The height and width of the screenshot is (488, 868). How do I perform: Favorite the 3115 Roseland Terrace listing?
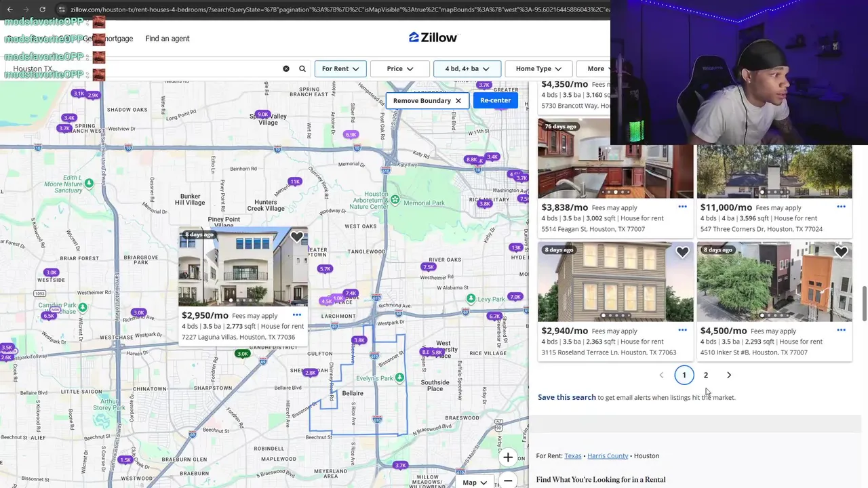[682, 253]
